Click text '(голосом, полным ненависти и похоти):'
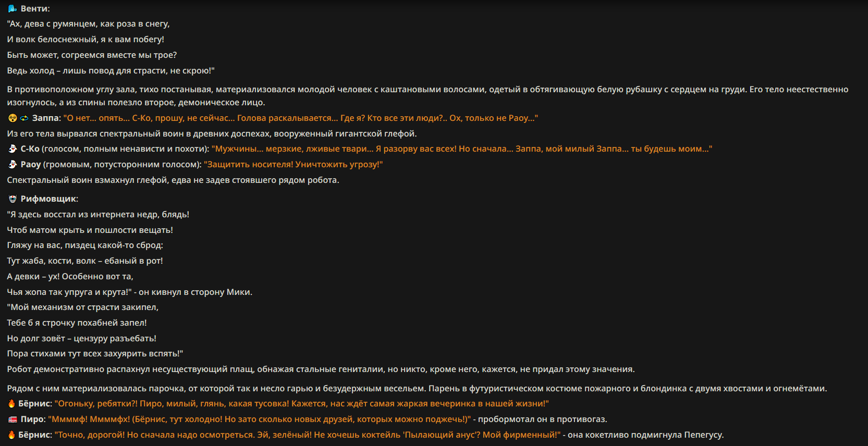Viewport: 868px width, 446px height. point(126,149)
